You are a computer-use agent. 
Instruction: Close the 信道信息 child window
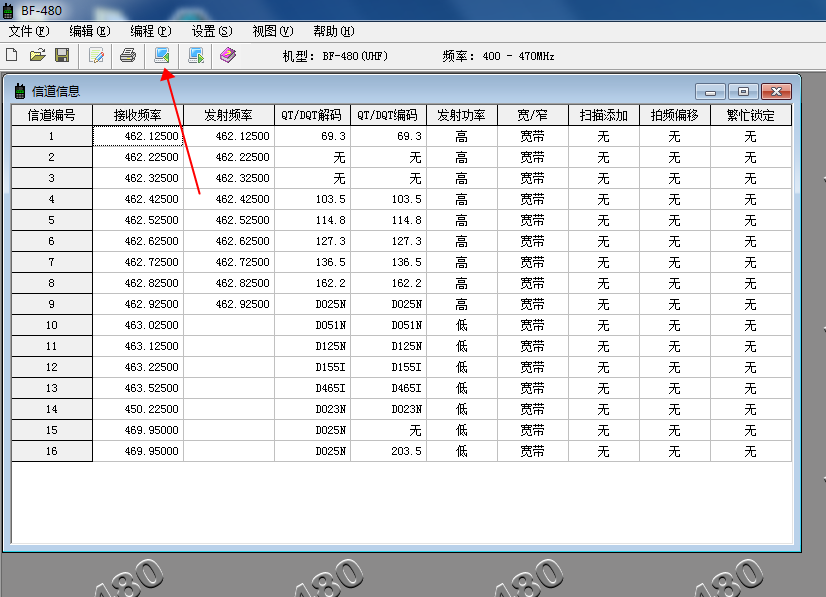coord(776,92)
